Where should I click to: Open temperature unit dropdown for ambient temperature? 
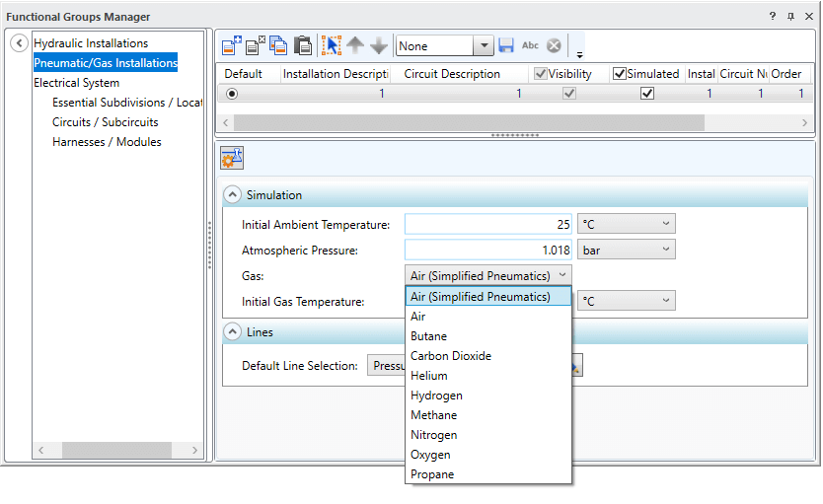(x=627, y=224)
